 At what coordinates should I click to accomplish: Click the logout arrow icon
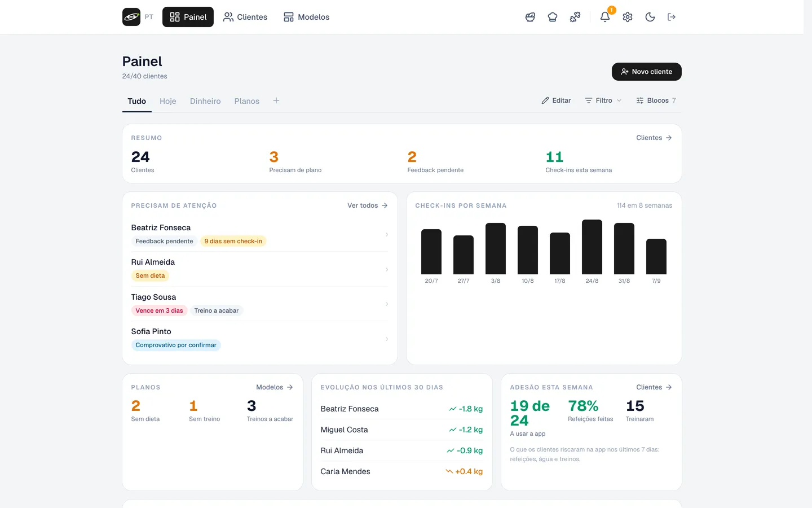(x=672, y=17)
